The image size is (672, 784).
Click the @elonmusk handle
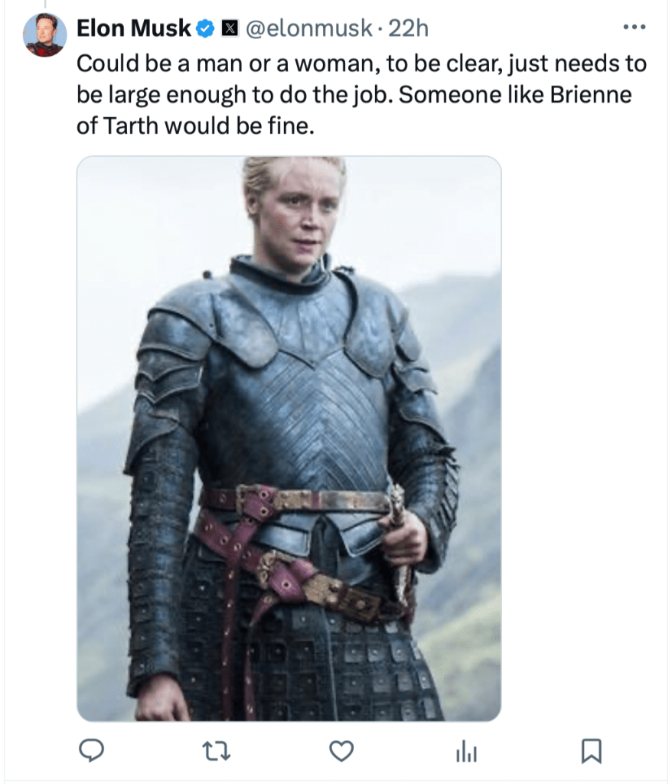point(307,29)
